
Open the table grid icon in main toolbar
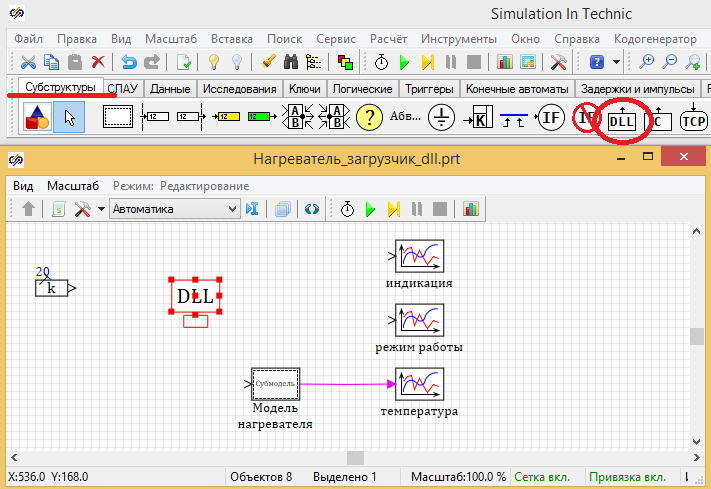(x=528, y=62)
